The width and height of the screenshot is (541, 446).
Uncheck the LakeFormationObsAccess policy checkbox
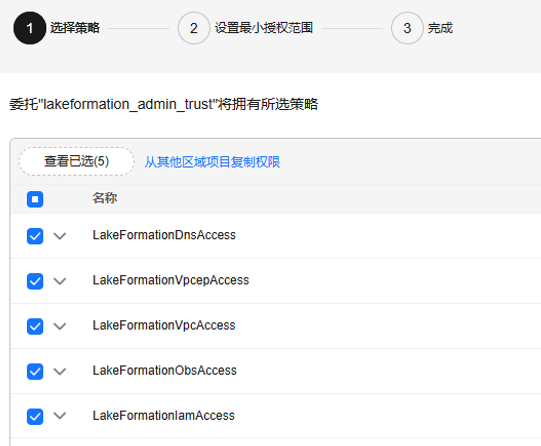pos(35,371)
